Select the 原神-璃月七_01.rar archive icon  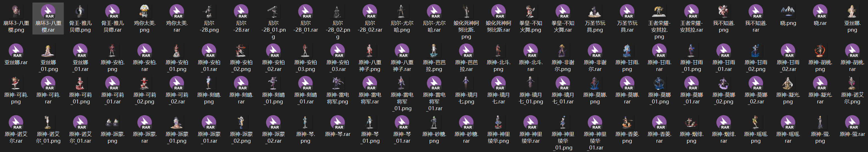[563, 83]
